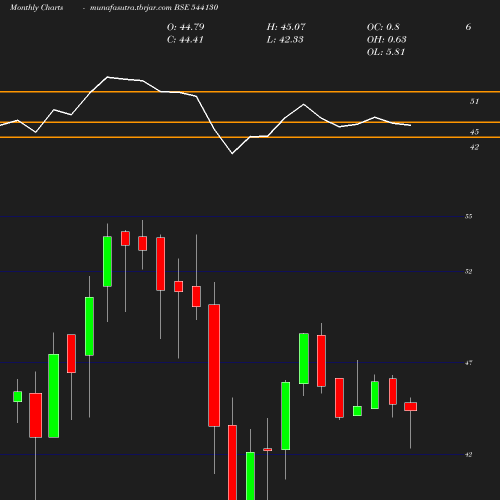This screenshot has width=500, height=500.
Task: Select the open value O: 44.79
Action: tap(185, 27)
